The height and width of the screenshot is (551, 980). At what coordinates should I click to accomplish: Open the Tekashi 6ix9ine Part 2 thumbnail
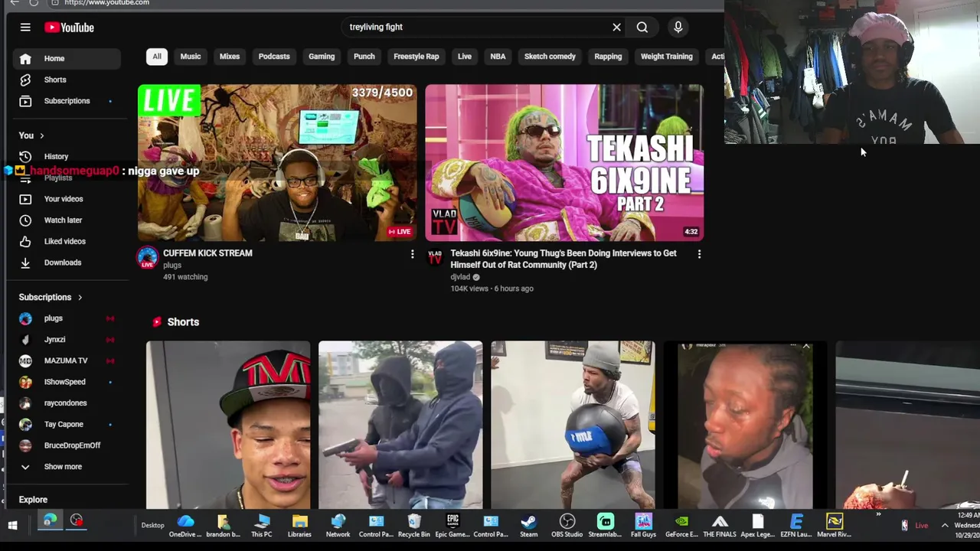click(x=564, y=163)
